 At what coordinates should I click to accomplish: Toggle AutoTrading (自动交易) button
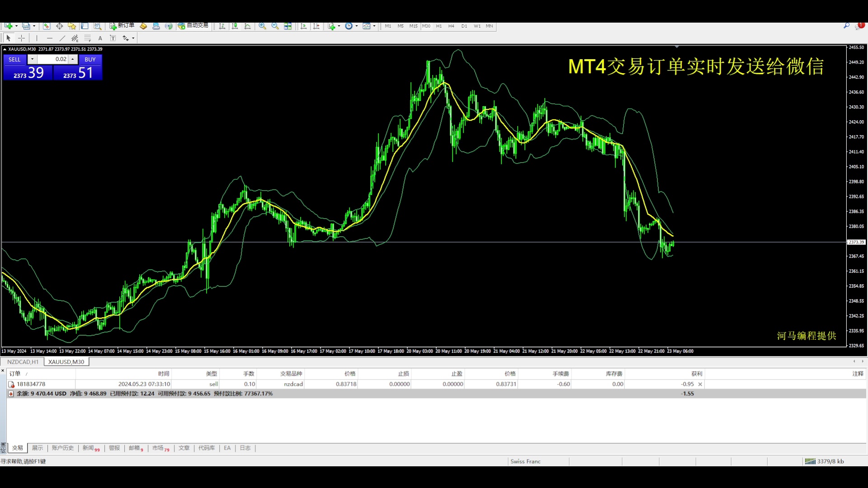(193, 26)
